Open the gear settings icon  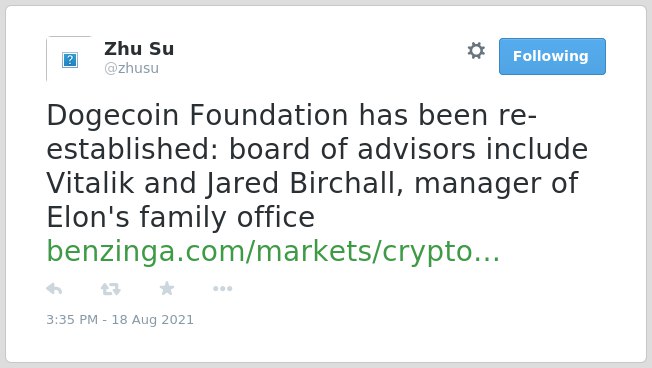(x=476, y=51)
